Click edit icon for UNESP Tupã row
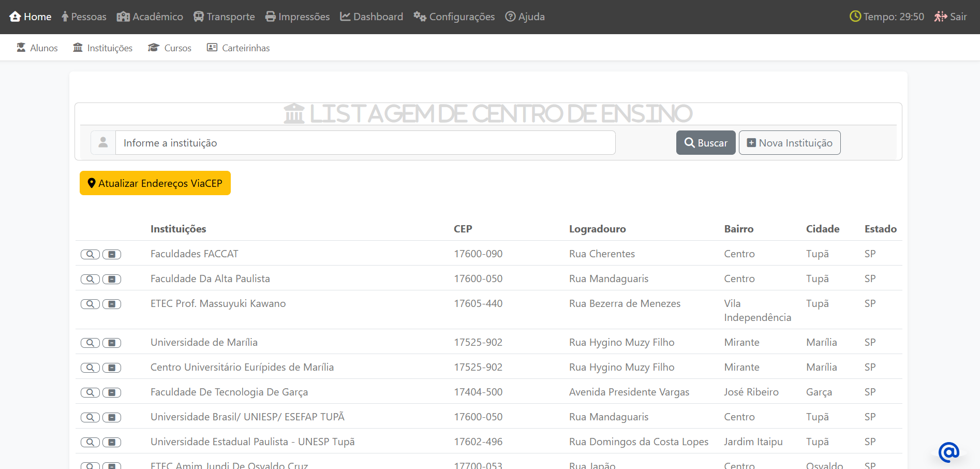Screen dimensions: 980x469 pos(112,442)
